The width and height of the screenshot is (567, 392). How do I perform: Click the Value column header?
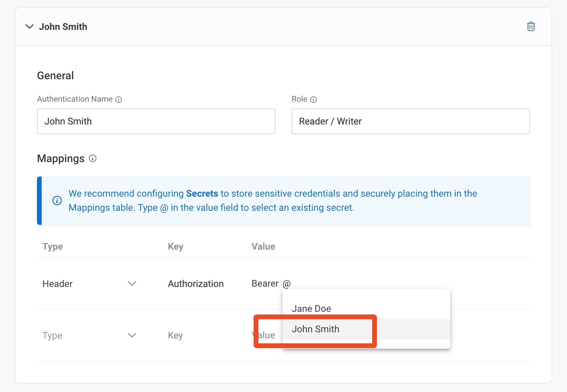[x=263, y=247]
